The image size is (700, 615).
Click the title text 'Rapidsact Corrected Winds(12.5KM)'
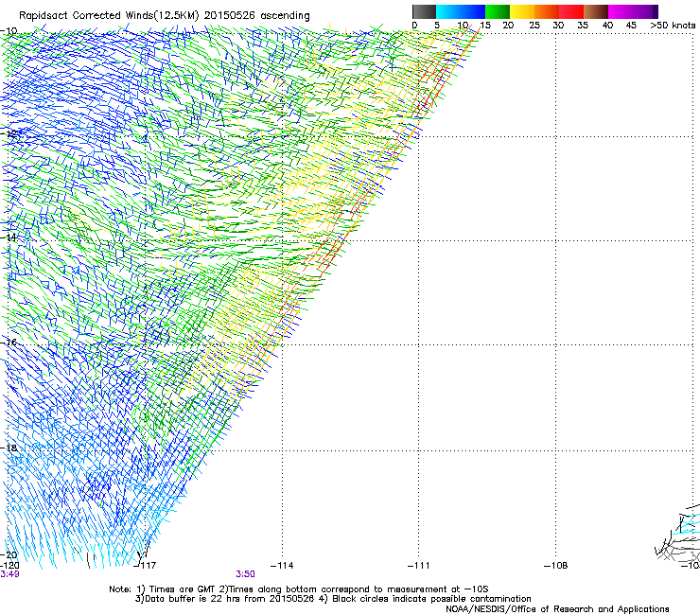[109, 15]
